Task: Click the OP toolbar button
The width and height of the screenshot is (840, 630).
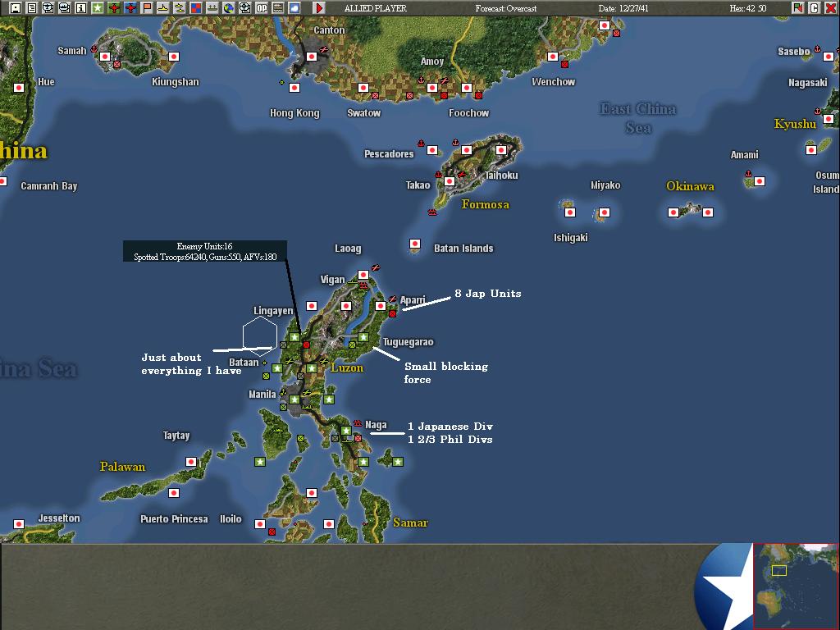Action: [262, 7]
